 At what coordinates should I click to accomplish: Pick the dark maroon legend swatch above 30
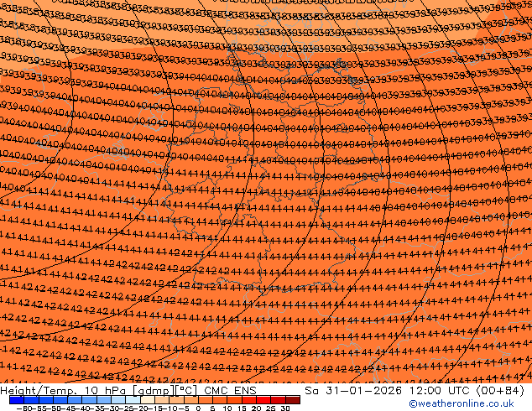(x=293, y=400)
